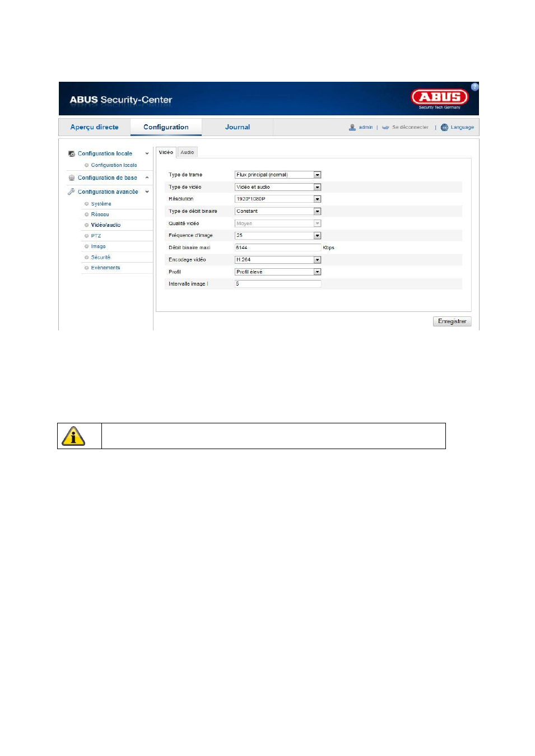
Task: Click the Configuration locale monitor icon
Action: click(x=71, y=153)
